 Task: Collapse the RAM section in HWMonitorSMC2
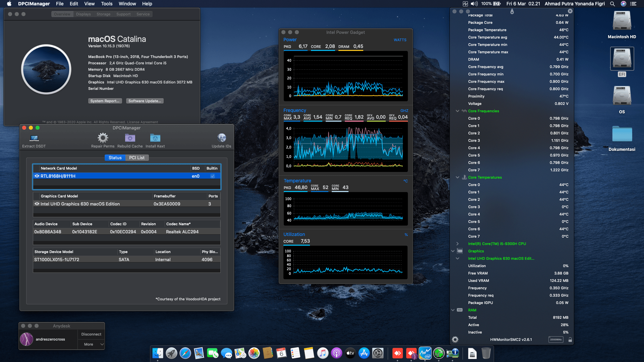click(x=452, y=310)
